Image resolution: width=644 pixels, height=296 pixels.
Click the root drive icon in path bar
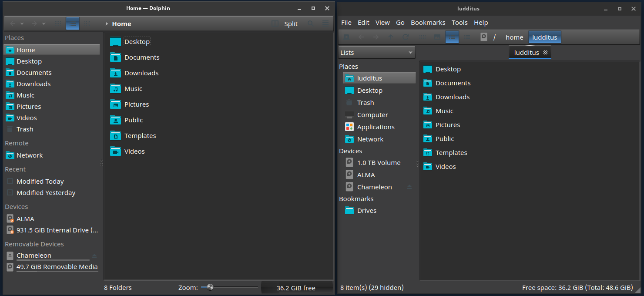click(483, 37)
